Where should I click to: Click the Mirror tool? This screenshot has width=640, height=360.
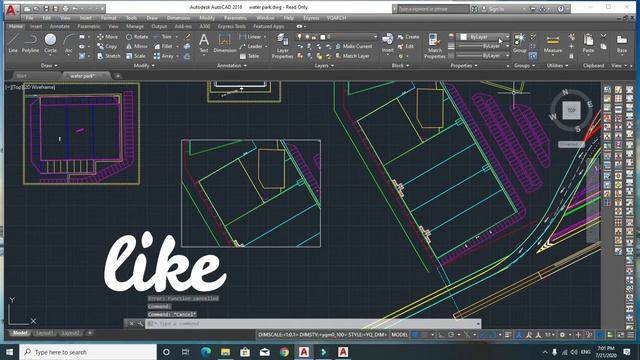pos(137,47)
